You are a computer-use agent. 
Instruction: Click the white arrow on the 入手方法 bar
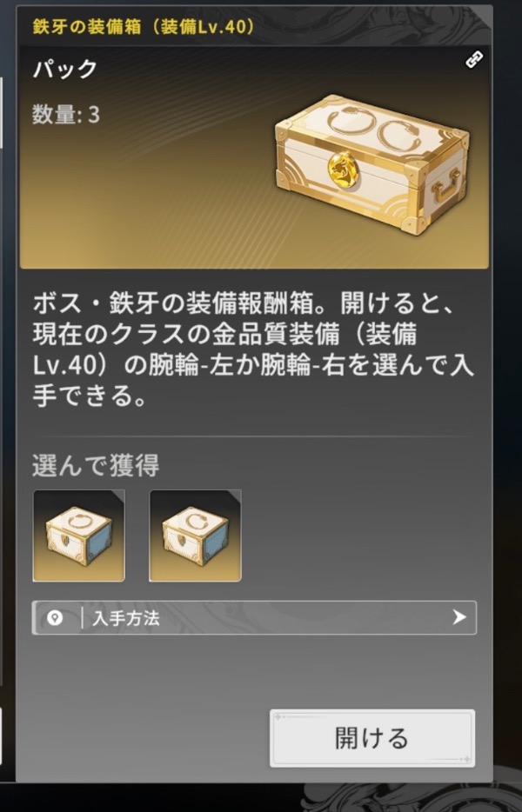458,616
